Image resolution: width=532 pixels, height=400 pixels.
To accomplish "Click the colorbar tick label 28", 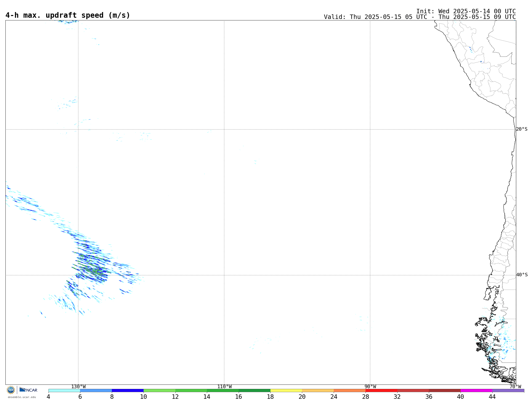I will click(x=366, y=397).
